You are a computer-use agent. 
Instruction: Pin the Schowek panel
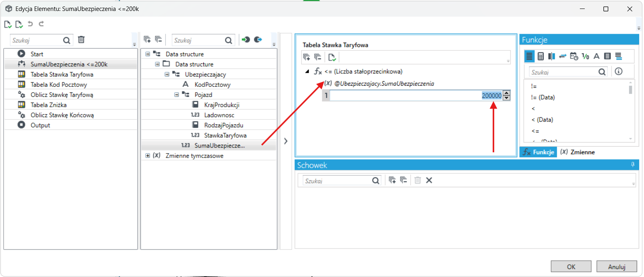(633, 164)
